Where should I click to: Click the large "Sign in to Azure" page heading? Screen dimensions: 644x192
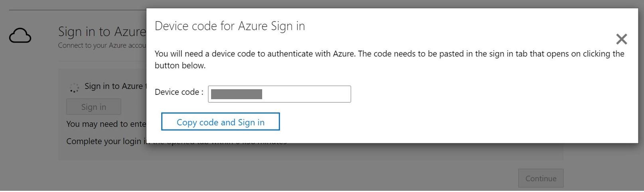click(102, 31)
